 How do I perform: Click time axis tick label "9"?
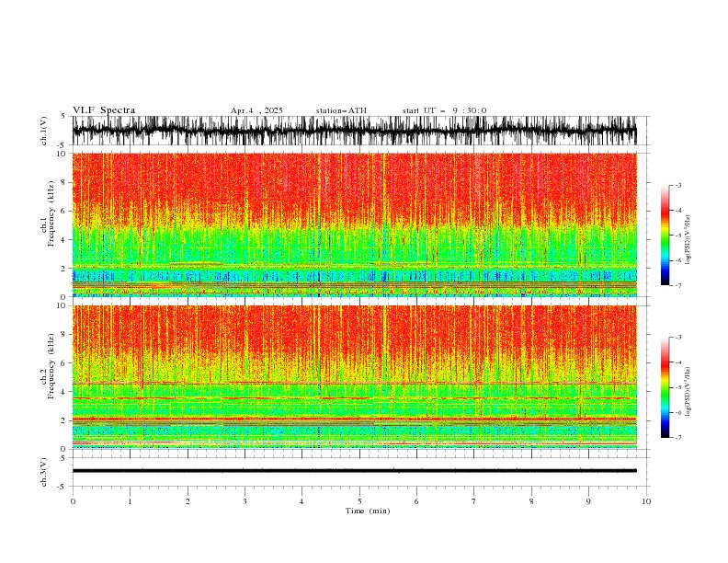tap(588, 501)
